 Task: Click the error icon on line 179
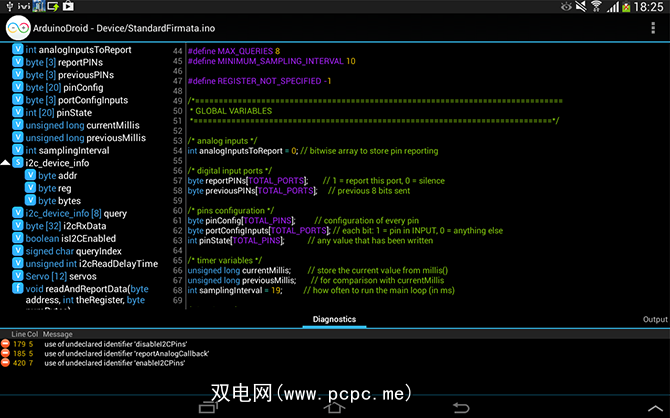tap(6, 345)
